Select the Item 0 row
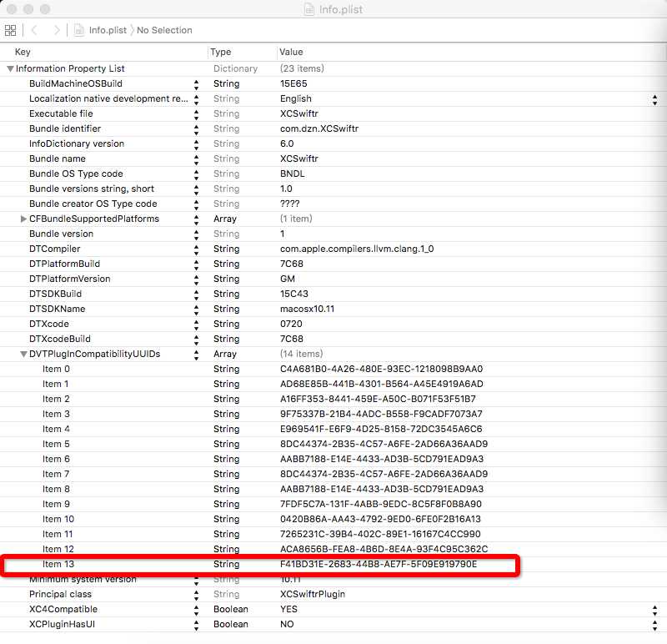This screenshot has width=667, height=644. click(333, 369)
